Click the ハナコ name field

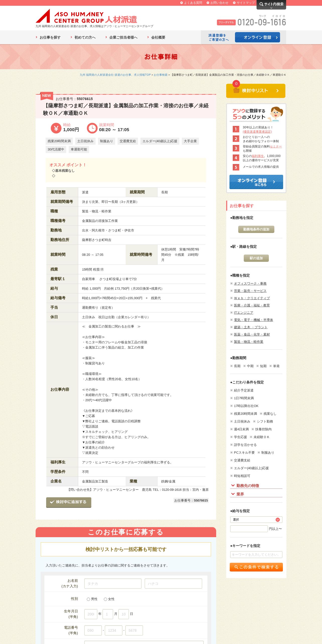pos(173,584)
